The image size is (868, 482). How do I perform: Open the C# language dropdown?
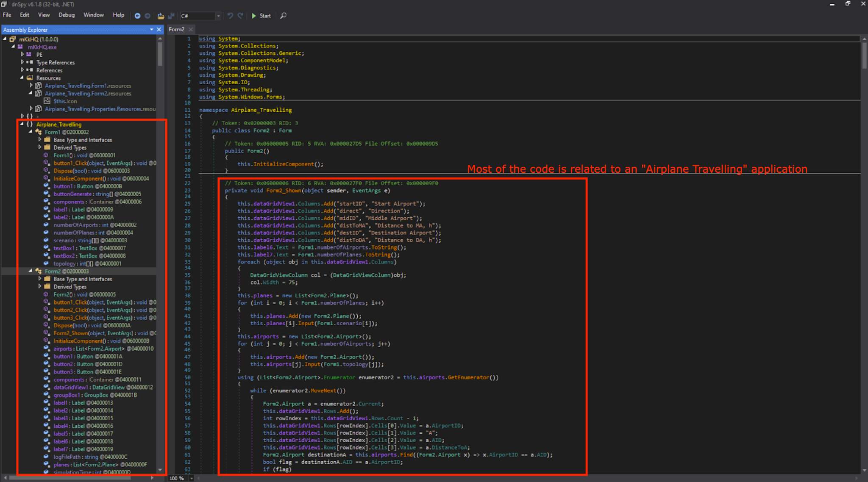218,16
